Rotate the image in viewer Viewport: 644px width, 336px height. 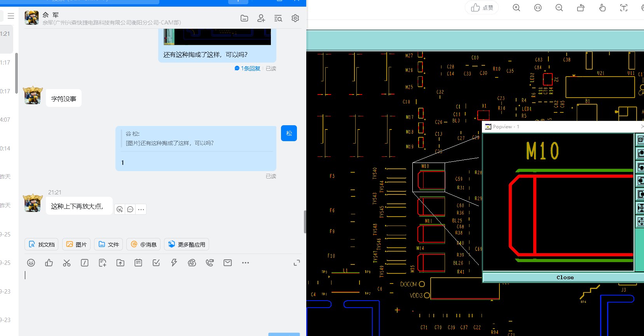pyautogui.click(x=581, y=8)
